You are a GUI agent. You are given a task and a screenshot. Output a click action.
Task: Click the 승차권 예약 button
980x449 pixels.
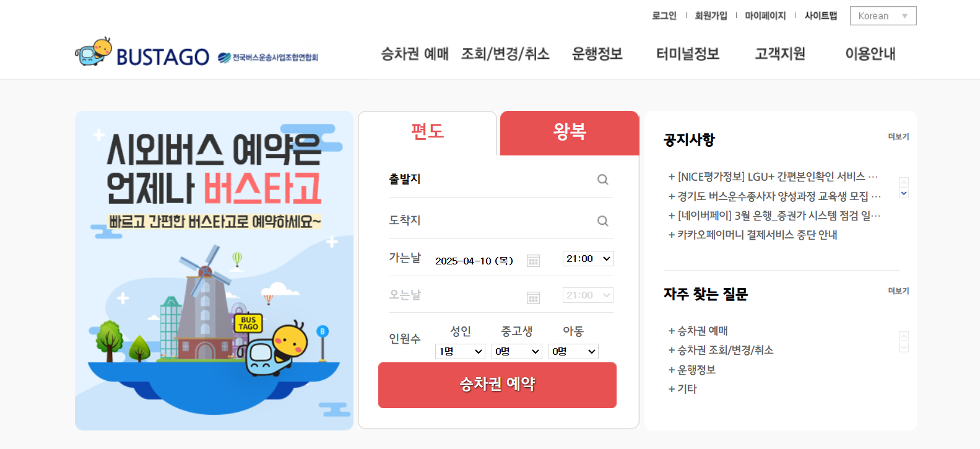tap(497, 385)
